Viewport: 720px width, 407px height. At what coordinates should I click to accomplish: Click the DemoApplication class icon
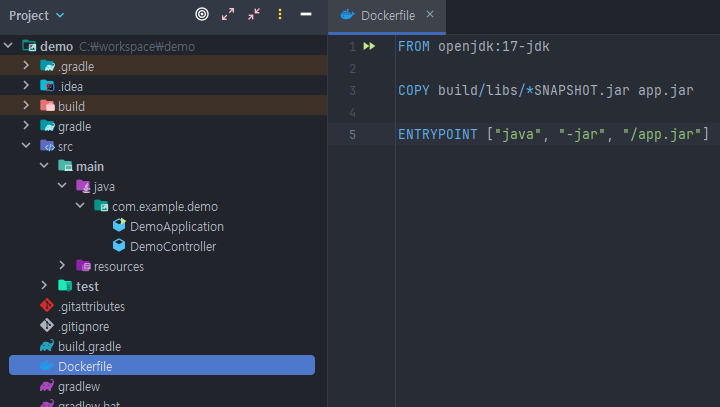tap(119, 225)
